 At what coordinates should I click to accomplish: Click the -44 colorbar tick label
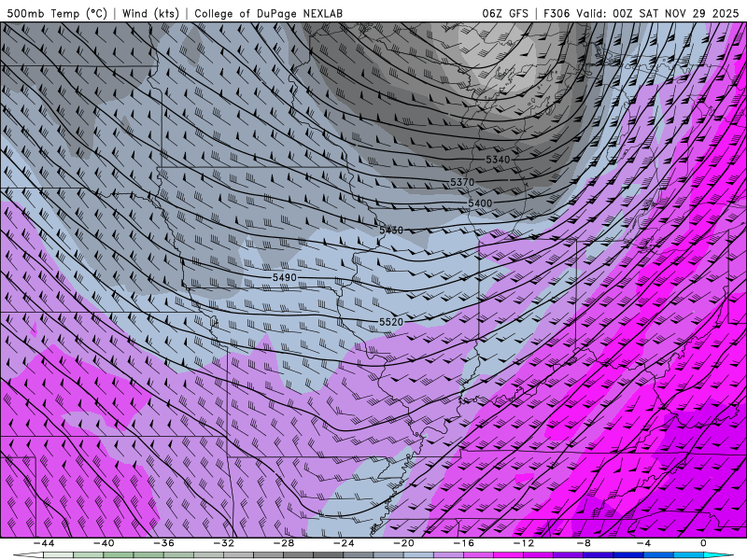point(44,543)
